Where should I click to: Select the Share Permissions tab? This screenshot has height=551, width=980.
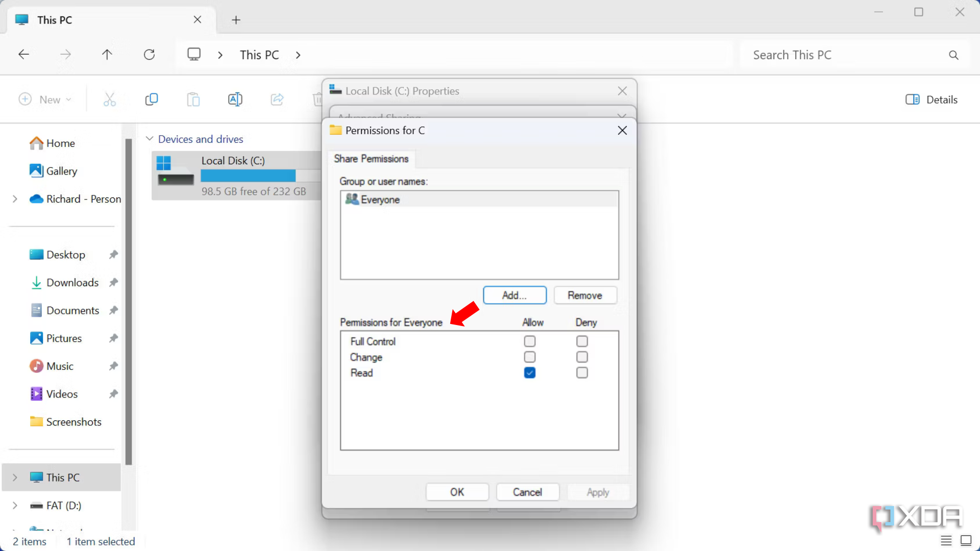[x=371, y=159]
